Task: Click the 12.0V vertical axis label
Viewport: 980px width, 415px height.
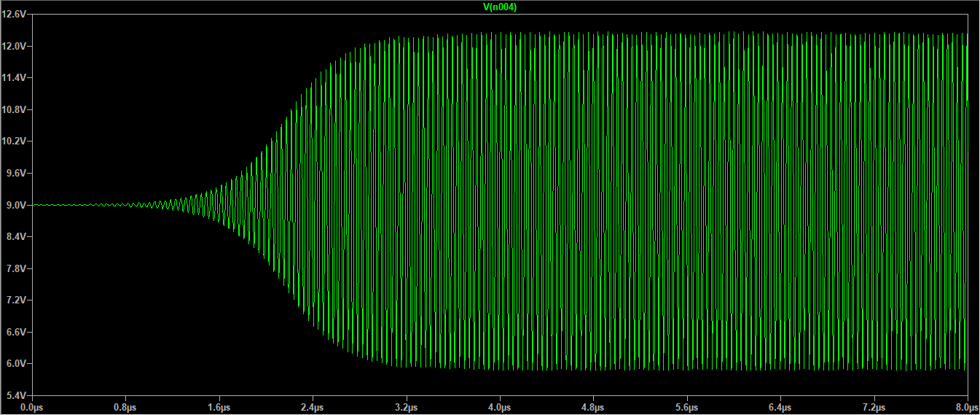Action: tap(15, 46)
